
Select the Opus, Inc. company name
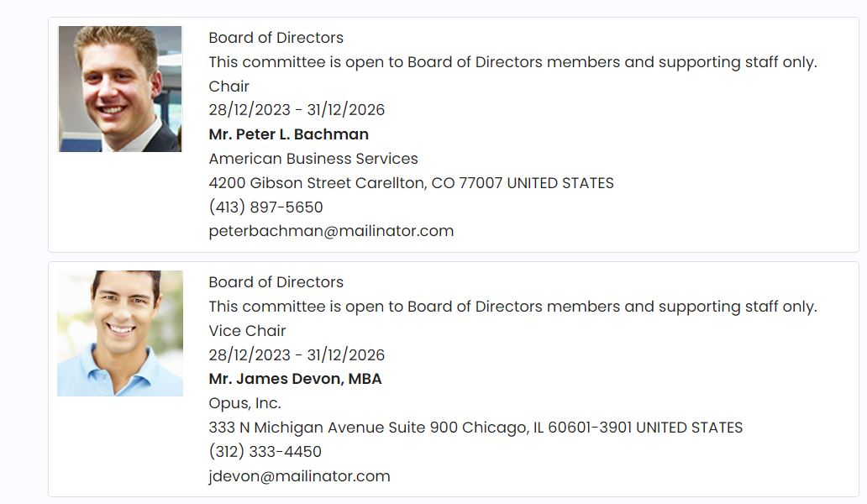pos(244,403)
